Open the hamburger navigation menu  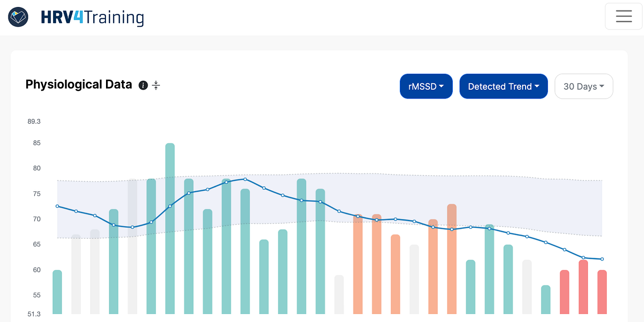tap(623, 16)
